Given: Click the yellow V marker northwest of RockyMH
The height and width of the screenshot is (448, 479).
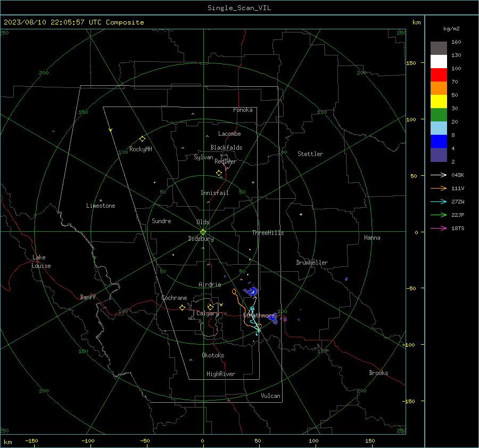Looking at the screenshot, I should pos(110,130).
